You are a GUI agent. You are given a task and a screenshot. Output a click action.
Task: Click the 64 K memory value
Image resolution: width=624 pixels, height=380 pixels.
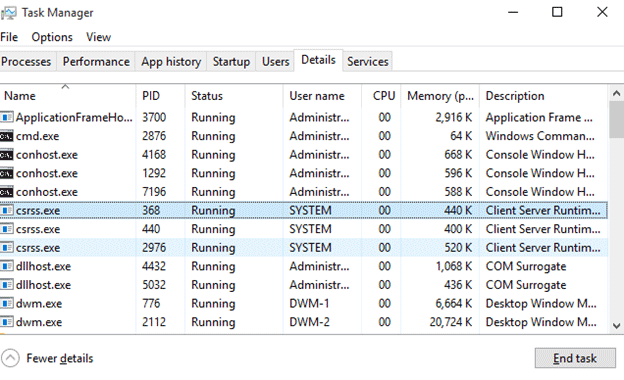coord(461,136)
